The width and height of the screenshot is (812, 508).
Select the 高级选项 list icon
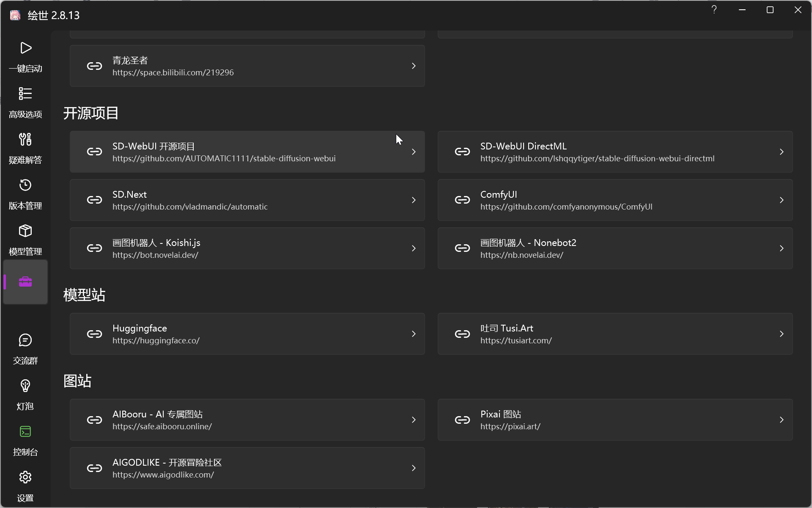[x=25, y=94]
